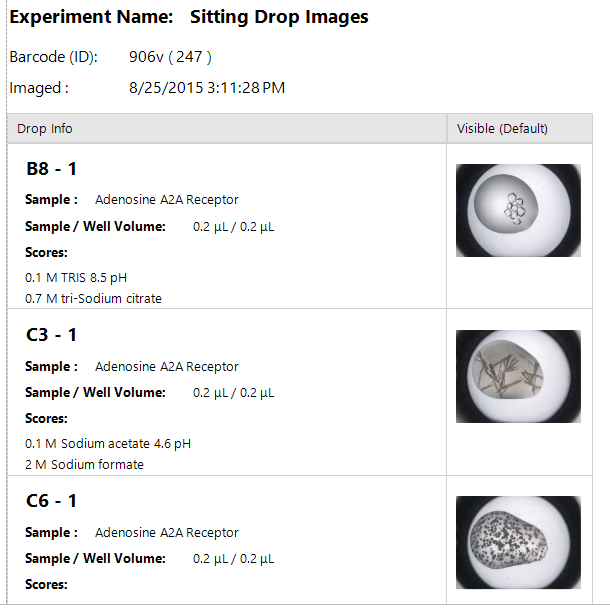Open the B8 drop image thumbnail

518,210
